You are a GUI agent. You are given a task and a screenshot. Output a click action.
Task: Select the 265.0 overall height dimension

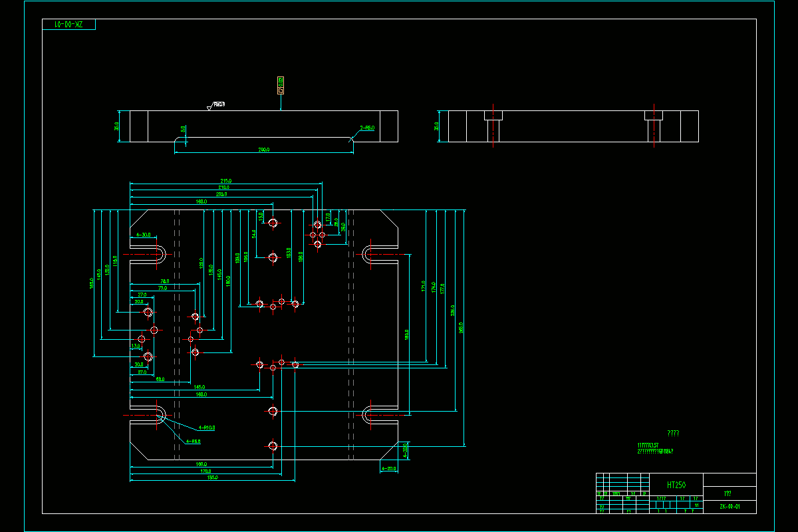tap(462, 327)
